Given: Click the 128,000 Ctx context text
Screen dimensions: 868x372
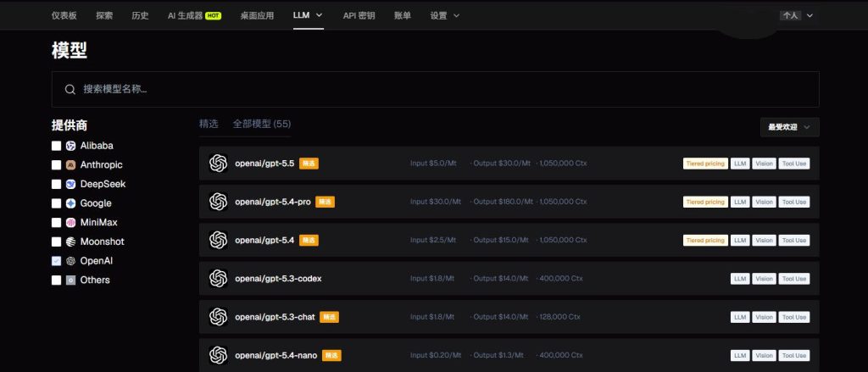Looking at the screenshot, I should [x=558, y=317].
